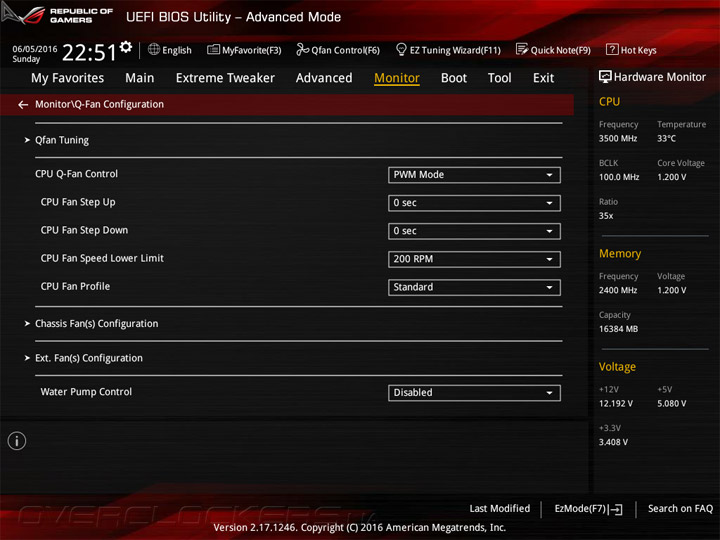This screenshot has height=540, width=720.
Task: Click the Memory frequency 2400 MHz
Action: pyautogui.click(x=618, y=290)
